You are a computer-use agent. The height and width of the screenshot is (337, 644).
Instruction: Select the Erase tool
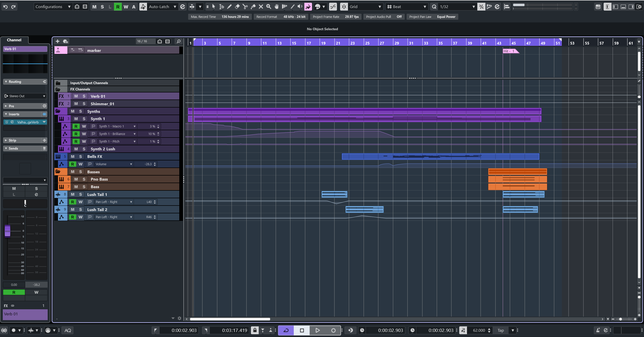(x=237, y=7)
